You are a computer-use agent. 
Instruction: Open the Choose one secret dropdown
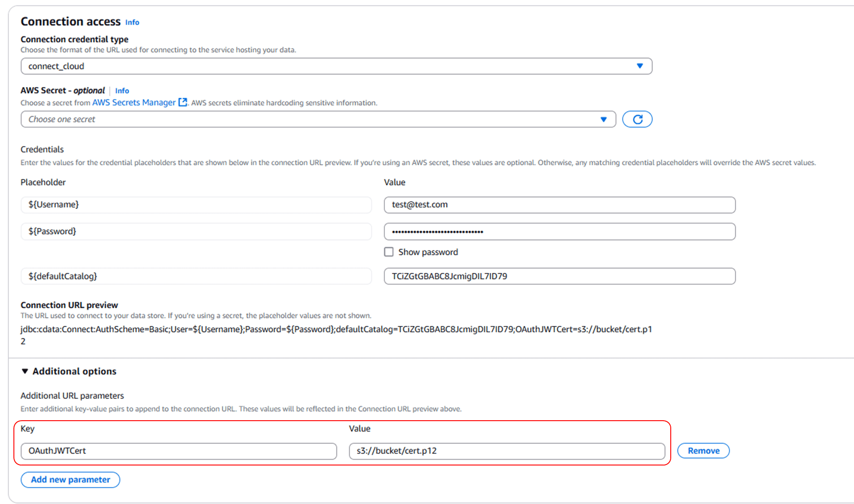(314, 119)
